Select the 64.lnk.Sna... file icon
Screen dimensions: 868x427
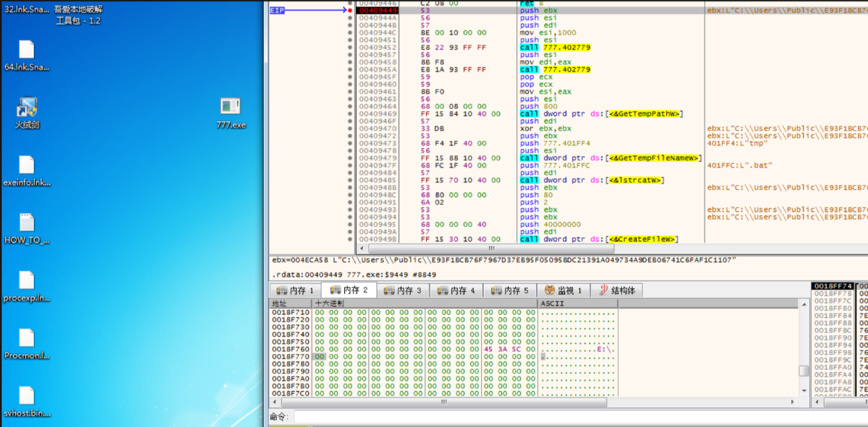pos(27,50)
